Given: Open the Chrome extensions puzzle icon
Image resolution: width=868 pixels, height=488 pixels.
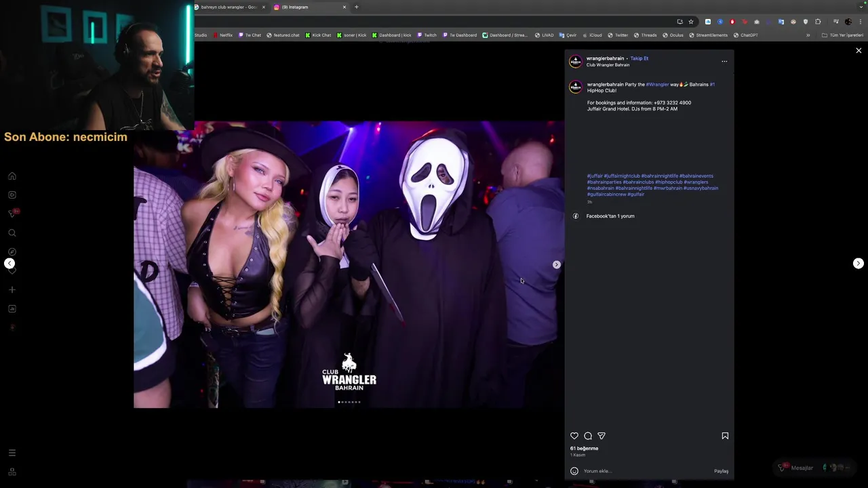Looking at the screenshot, I should (x=818, y=22).
